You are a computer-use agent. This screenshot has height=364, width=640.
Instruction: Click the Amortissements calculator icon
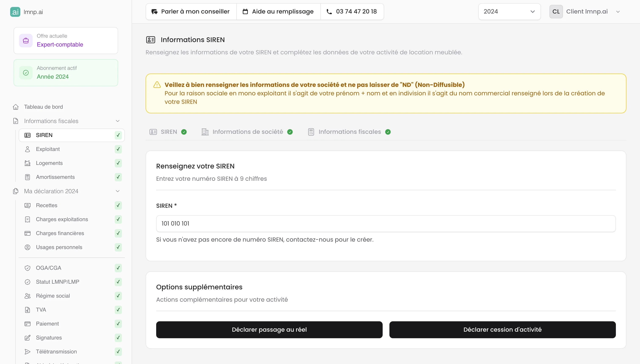[28, 177]
